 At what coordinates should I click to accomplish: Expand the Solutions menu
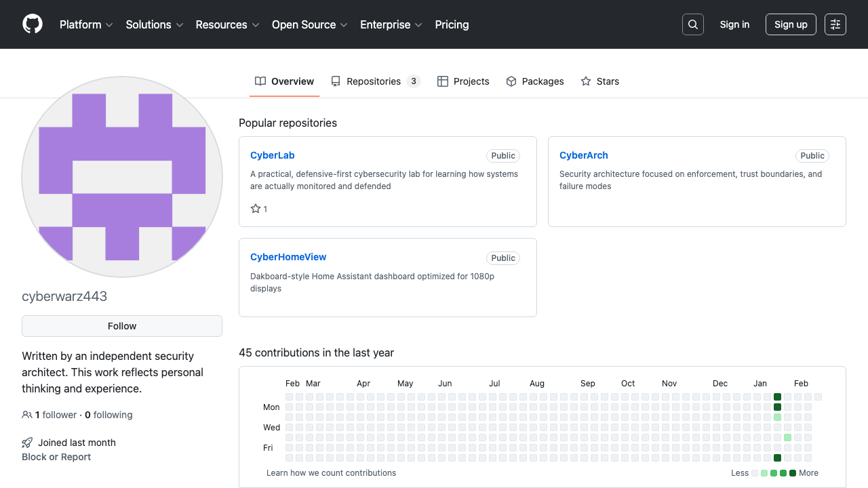click(155, 24)
